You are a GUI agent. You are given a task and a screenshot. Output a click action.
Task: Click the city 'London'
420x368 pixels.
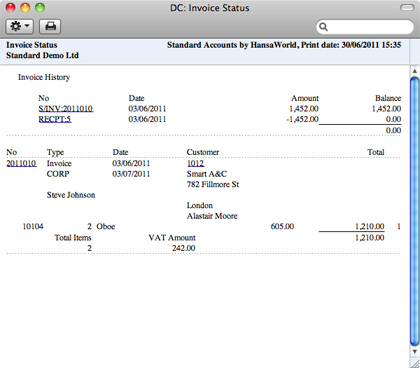tap(200, 205)
